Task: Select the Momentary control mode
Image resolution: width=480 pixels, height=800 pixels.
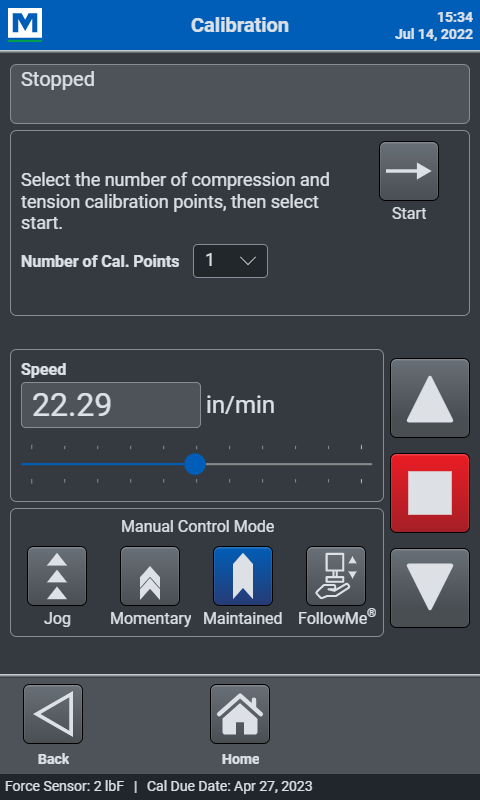Action: tap(150, 576)
